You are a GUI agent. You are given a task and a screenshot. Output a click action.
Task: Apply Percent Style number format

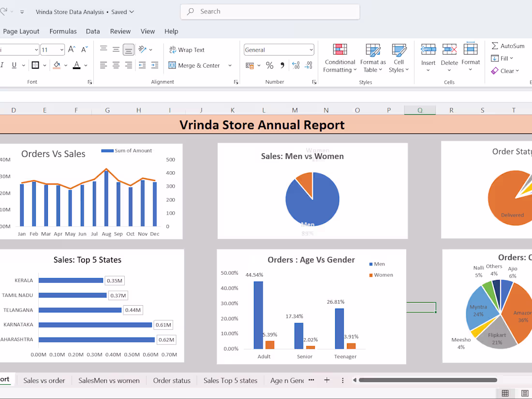point(269,65)
